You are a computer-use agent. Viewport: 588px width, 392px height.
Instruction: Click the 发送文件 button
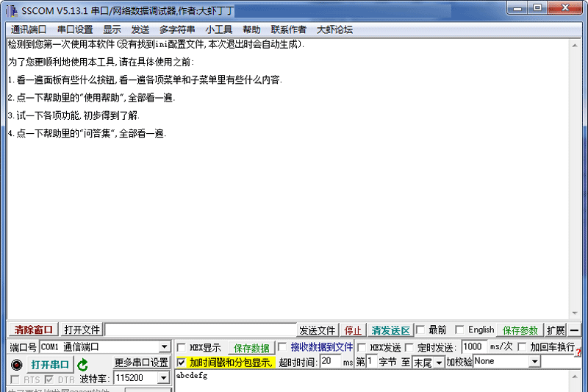tap(317, 330)
